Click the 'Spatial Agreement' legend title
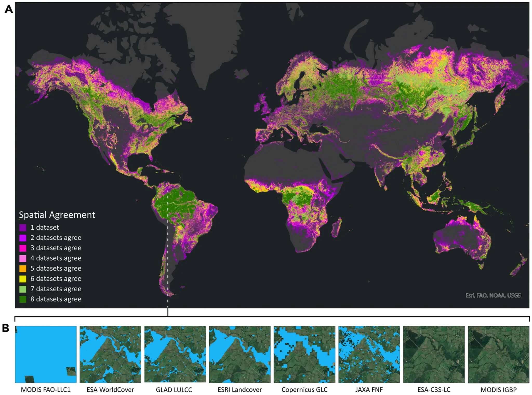532x395 pixels. (57, 215)
